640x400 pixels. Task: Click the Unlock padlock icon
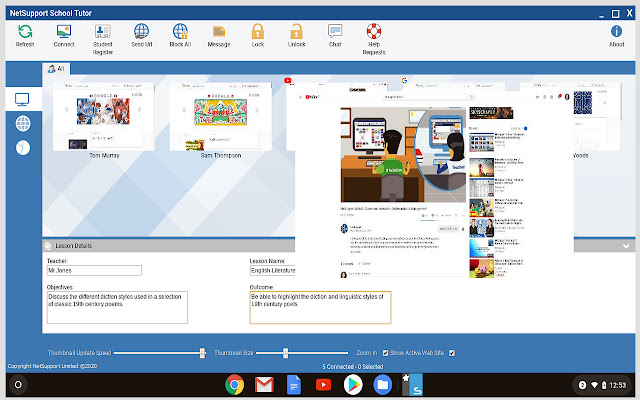pos(296,32)
